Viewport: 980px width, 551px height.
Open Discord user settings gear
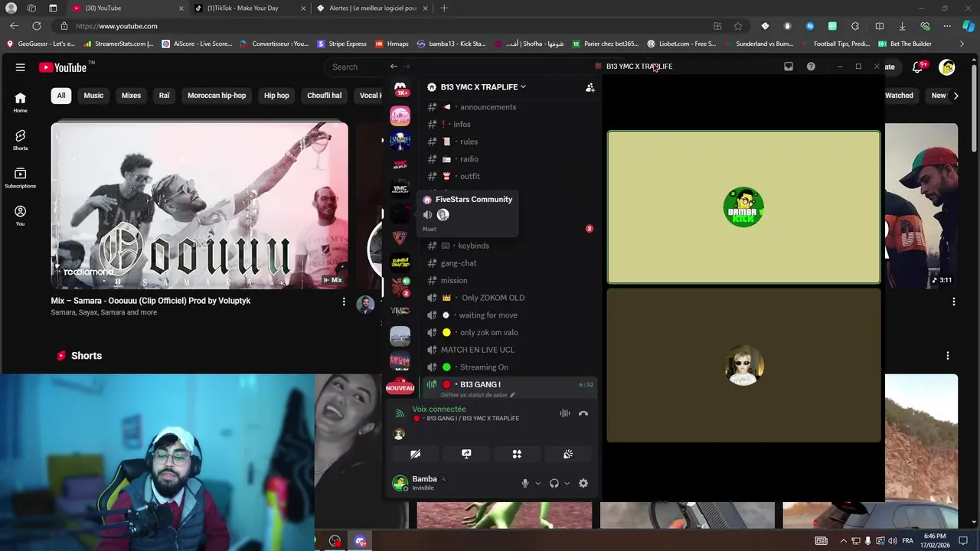click(583, 483)
